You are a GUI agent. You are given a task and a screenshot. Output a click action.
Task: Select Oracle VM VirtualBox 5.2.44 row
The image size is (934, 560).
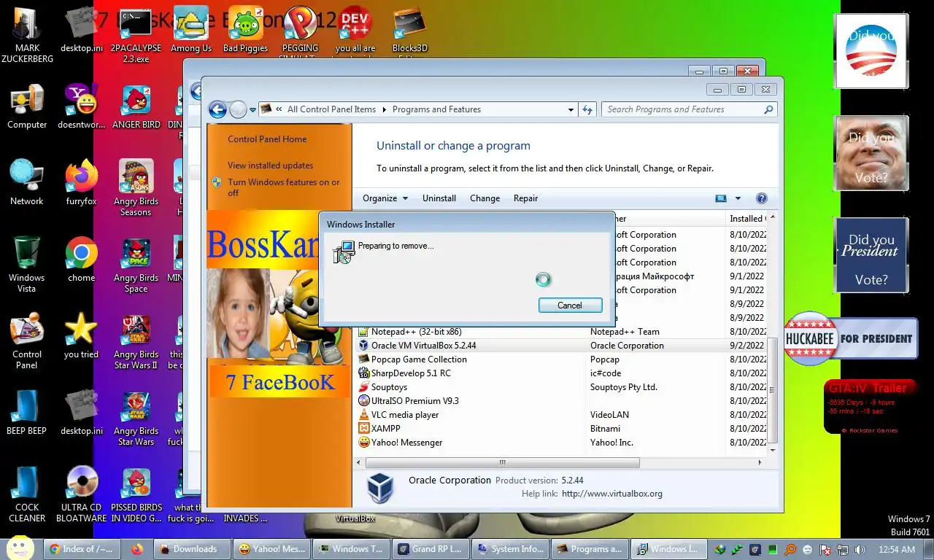560,346
